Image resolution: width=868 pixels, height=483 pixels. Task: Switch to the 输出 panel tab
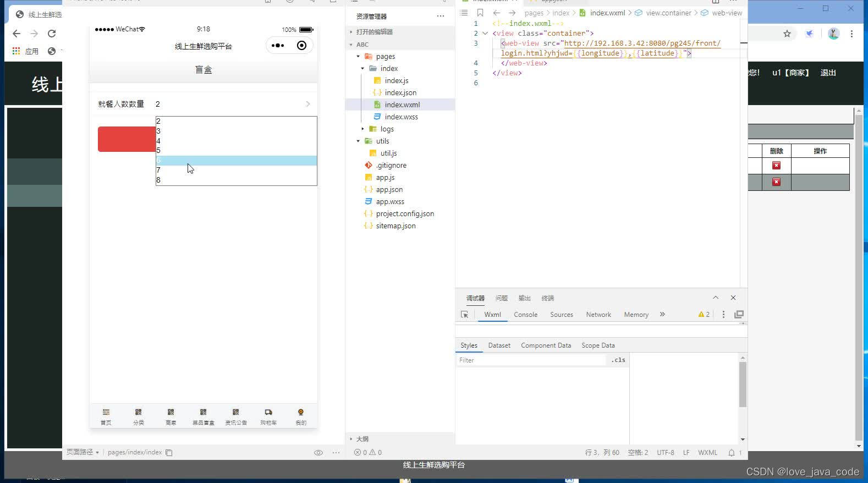pos(524,298)
